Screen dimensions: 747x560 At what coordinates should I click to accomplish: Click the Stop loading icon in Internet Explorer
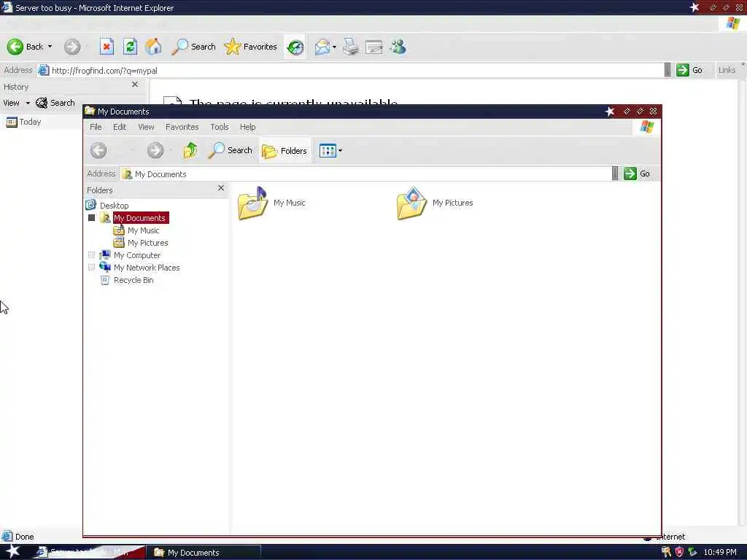point(107,47)
